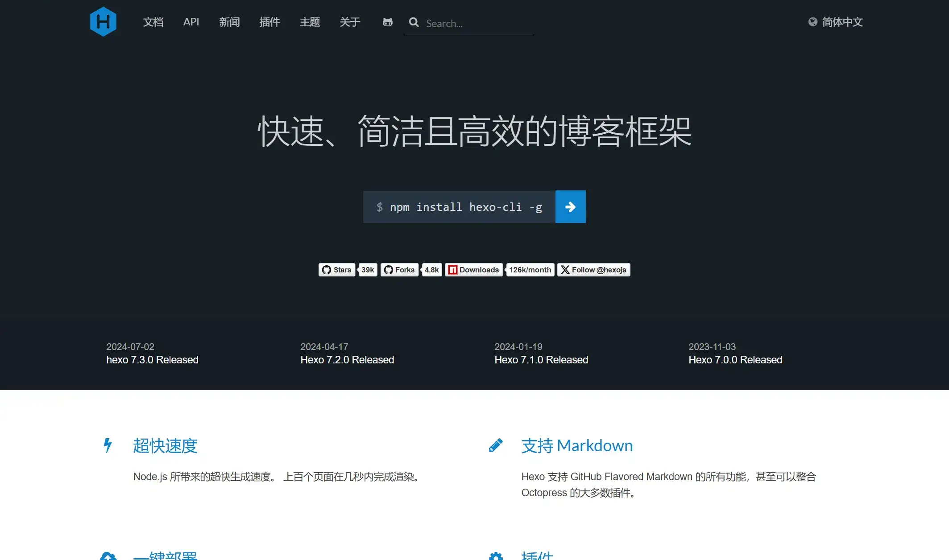Click the pencil Markdown icon
949x560 pixels.
coord(496,445)
